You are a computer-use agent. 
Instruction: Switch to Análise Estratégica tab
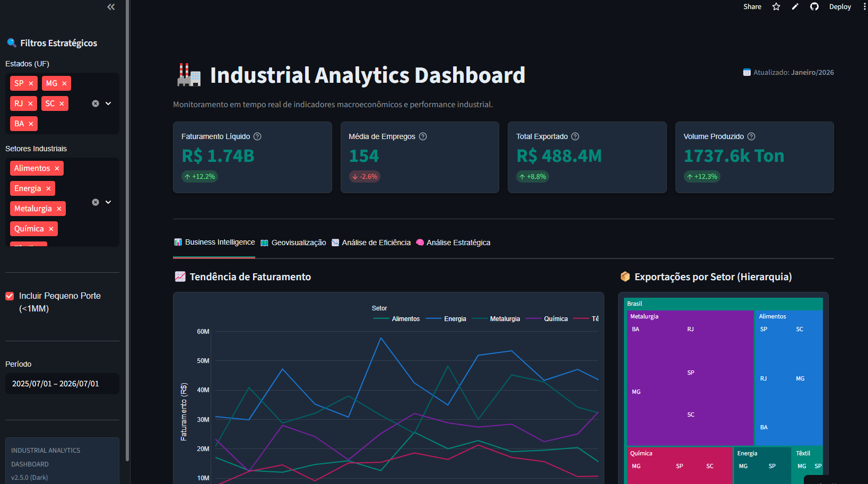[x=453, y=243]
